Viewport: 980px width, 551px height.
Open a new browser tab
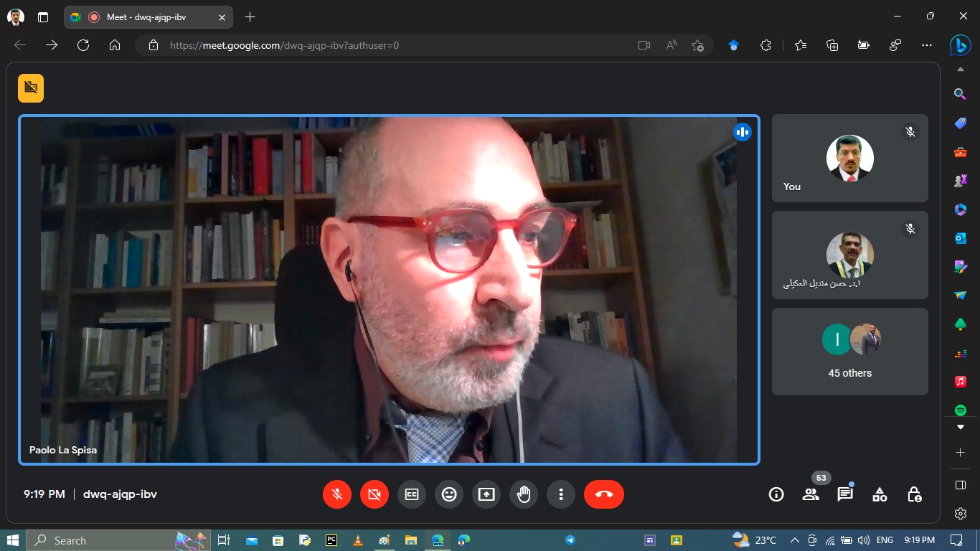[x=250, y=17]
